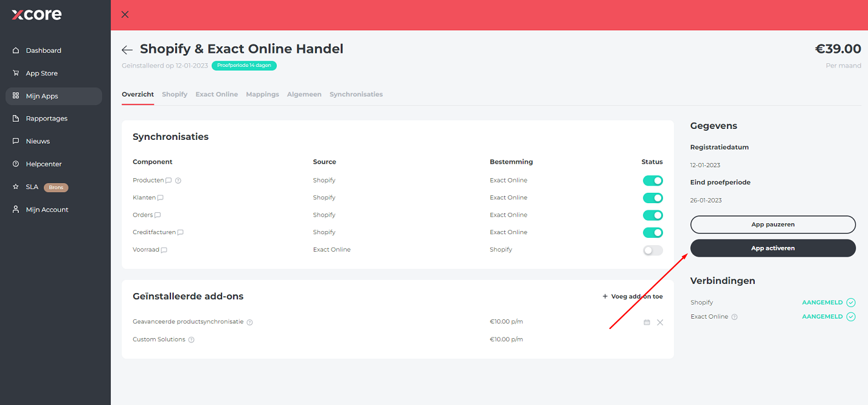The image size is (868, 405).
Task: Click the Nieuws speech bubble icon
Action: tap(16, 141)
